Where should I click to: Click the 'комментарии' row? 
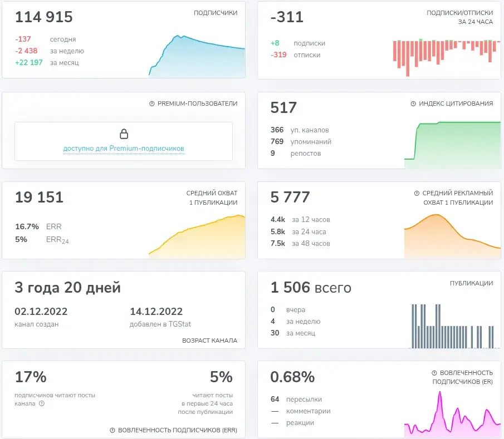[x=301, y=411]
